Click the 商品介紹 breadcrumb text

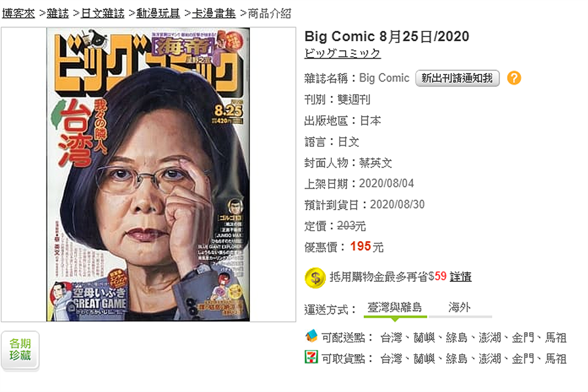point(269,14)
